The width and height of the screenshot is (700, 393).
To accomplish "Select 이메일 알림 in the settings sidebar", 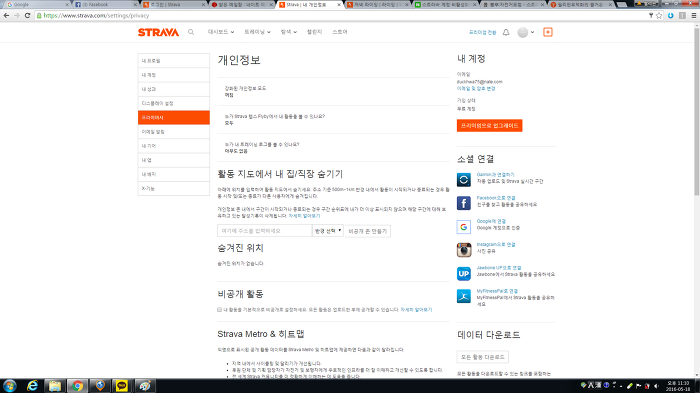I will click(x=174, y=132).
